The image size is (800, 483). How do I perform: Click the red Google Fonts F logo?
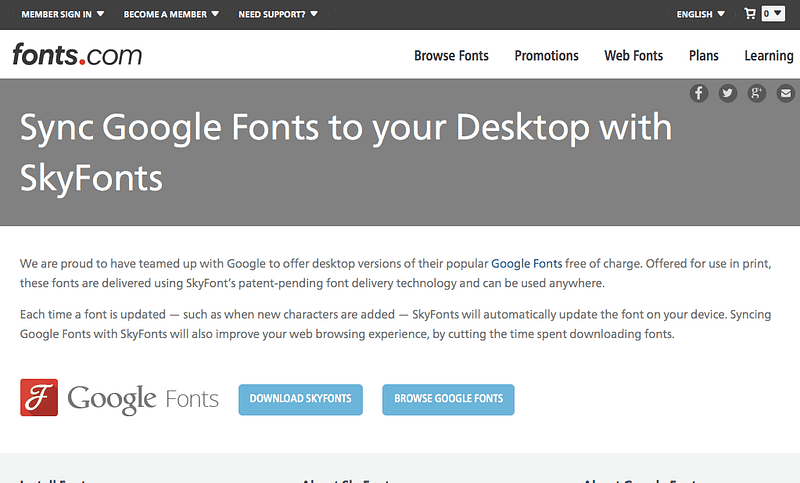click(39, 397)
